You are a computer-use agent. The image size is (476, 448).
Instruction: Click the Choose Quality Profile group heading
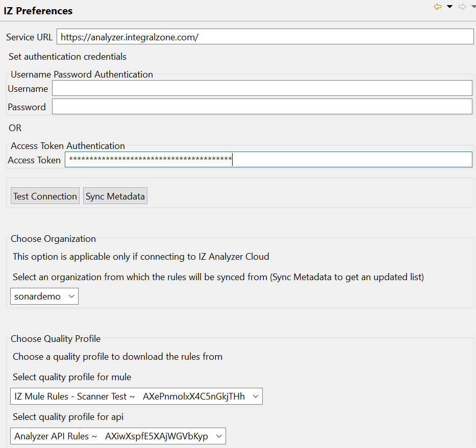(x=56, y=339)
